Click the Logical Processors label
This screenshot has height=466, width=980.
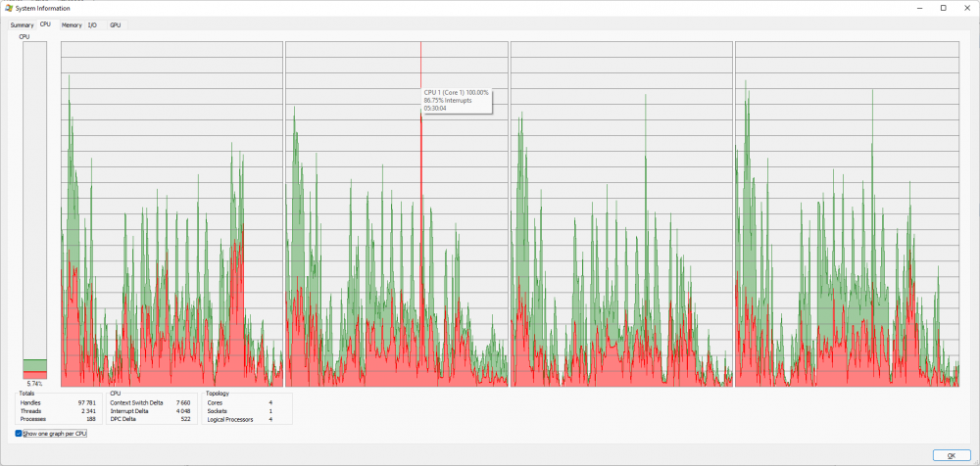(230, 419)
